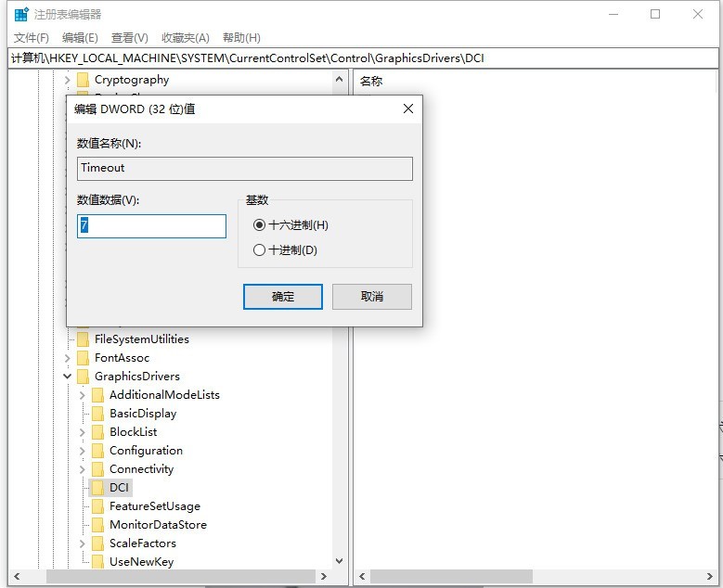Viewport: 723px width, 588px height.
Task: Open the 文件(F) menu
Action: pyautogui.click(x=32, y=37)
